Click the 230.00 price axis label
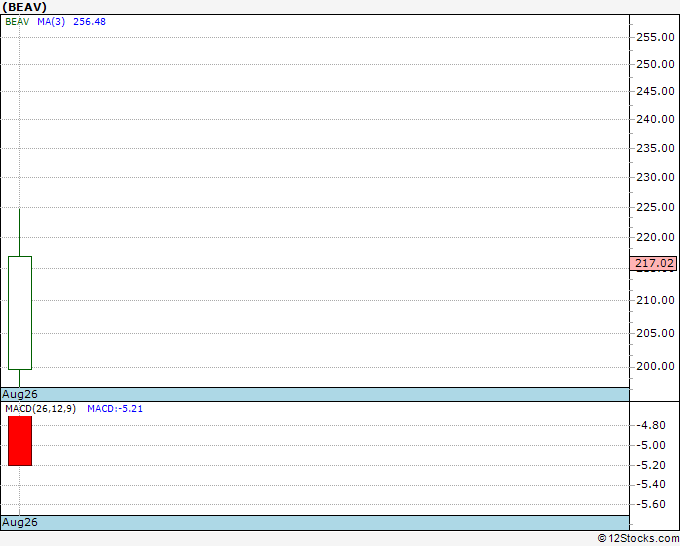The image size is (680, 546). (655, 177)
